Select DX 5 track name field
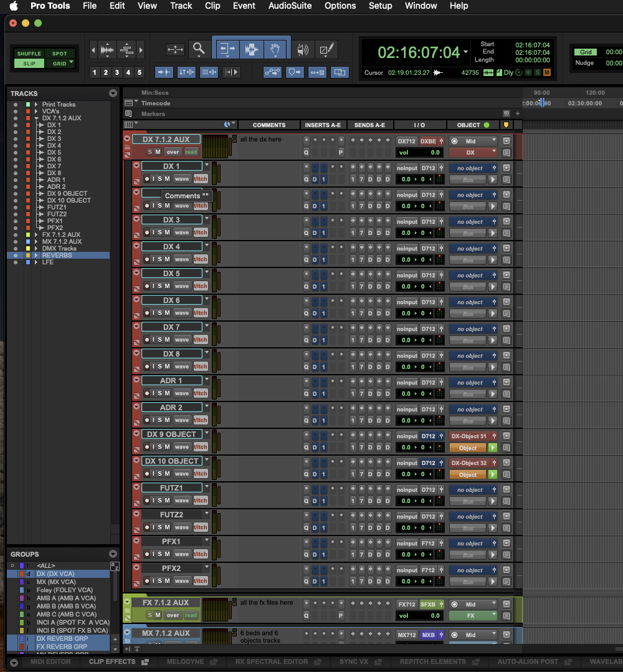 pyautogui.click(x=171, y=273)
